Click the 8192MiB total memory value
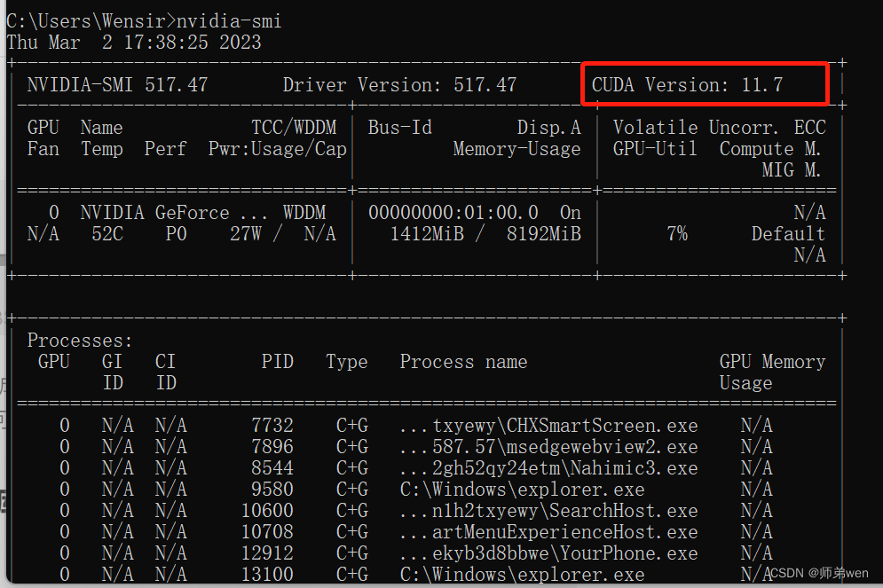This screenshot has height=588, width=883. point(543,233)
